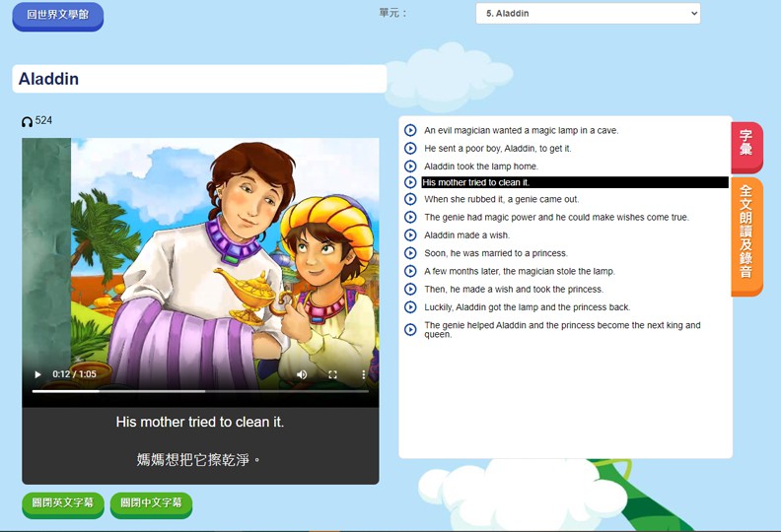Open the unit dropdown showing '5. Aladdin'

coord(588,14)
